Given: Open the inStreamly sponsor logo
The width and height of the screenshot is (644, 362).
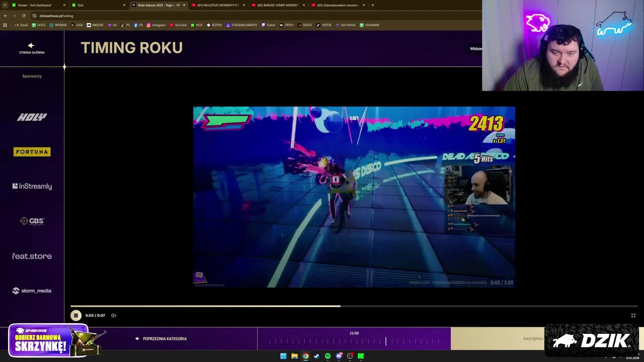Looking at the screenshot, I should click(32, 186).
